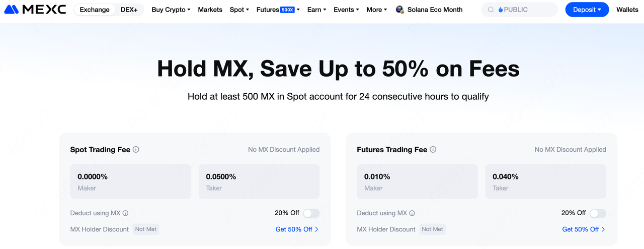Open the Earn dropdown menu
The width and height of the screenshot is (644, 249).
coord(316,10)
